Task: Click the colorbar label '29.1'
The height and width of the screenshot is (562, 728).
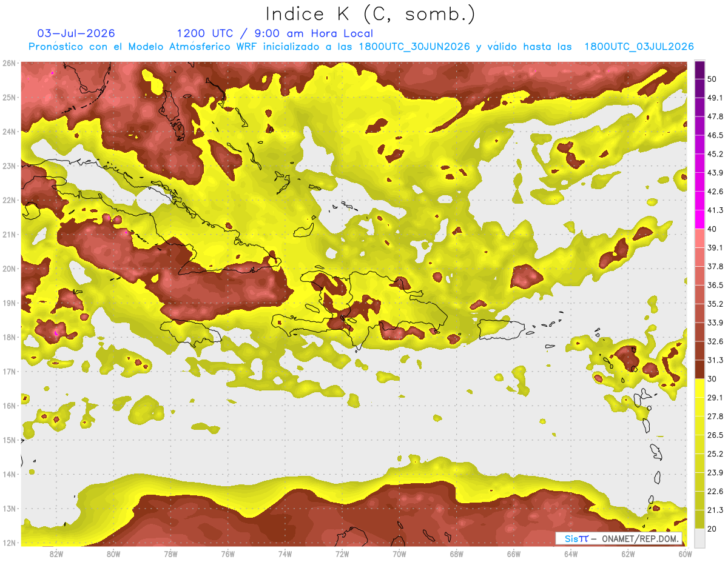Action: (715, 397)
